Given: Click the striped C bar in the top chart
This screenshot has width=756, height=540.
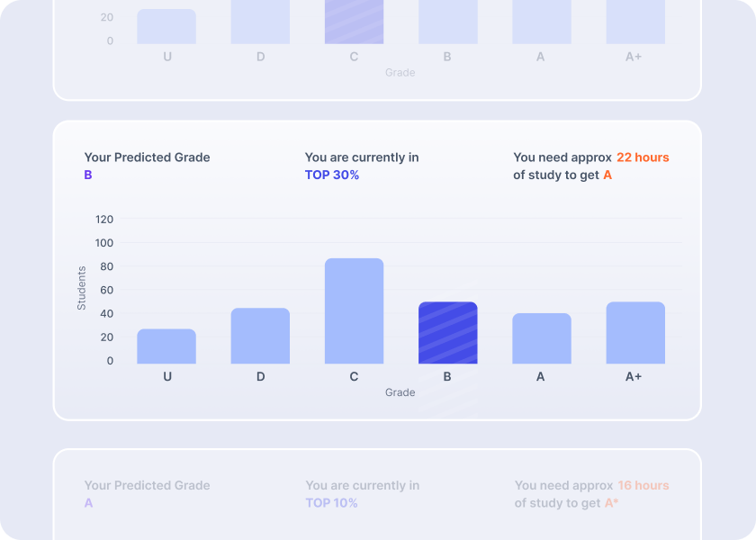Looking at the screenshot, I should 354,22.
